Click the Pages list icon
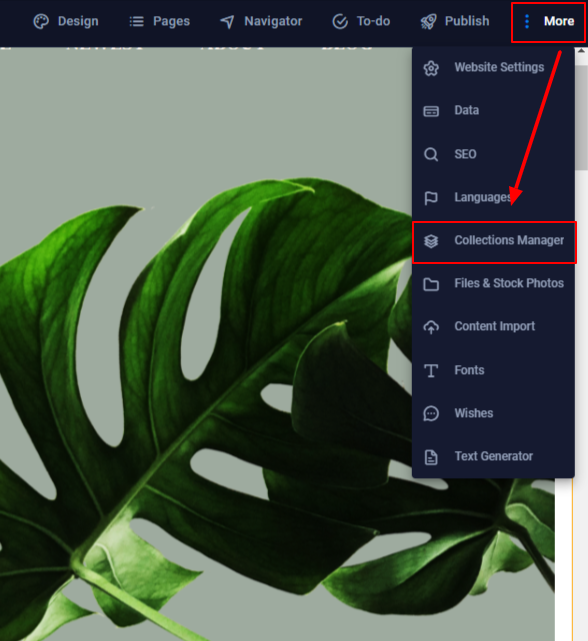 click(x=137, y=21)
